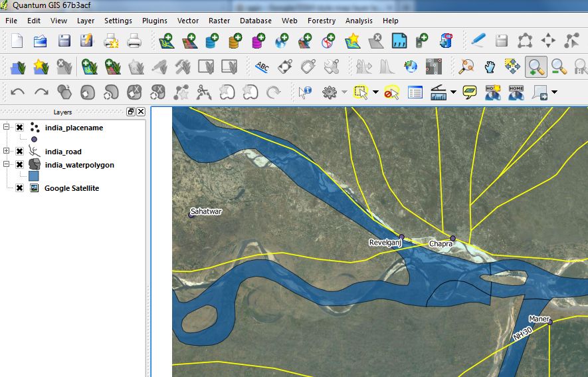Open the Select Features dropdown arrow
The height and width of the screenshot is (377, 588).
pos(375,92)
